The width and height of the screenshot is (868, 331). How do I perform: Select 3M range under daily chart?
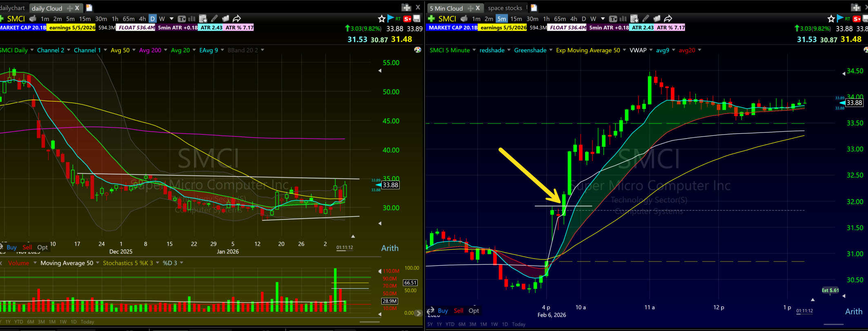[x=41, y=322]
